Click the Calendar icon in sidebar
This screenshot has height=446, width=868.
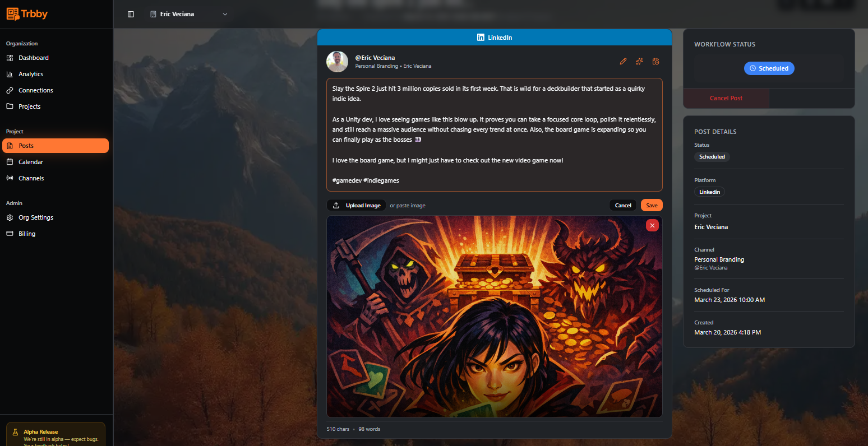click(x=10, y=162)
